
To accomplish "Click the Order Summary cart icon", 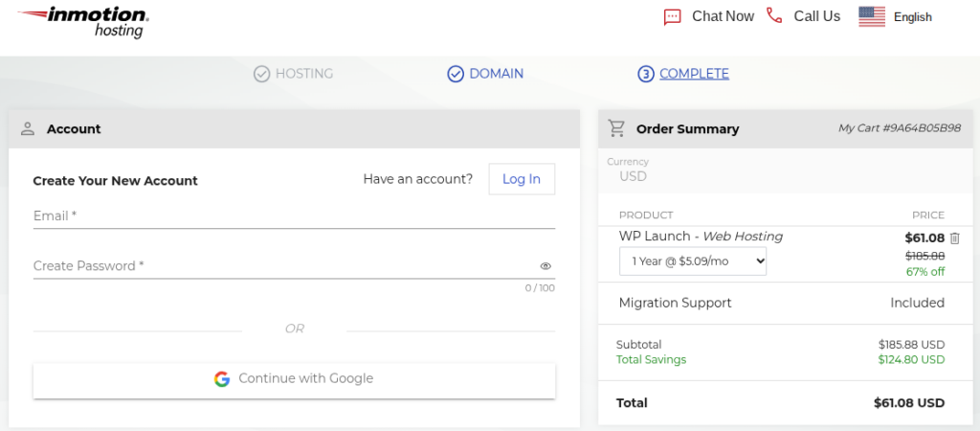I will [617, 128].
